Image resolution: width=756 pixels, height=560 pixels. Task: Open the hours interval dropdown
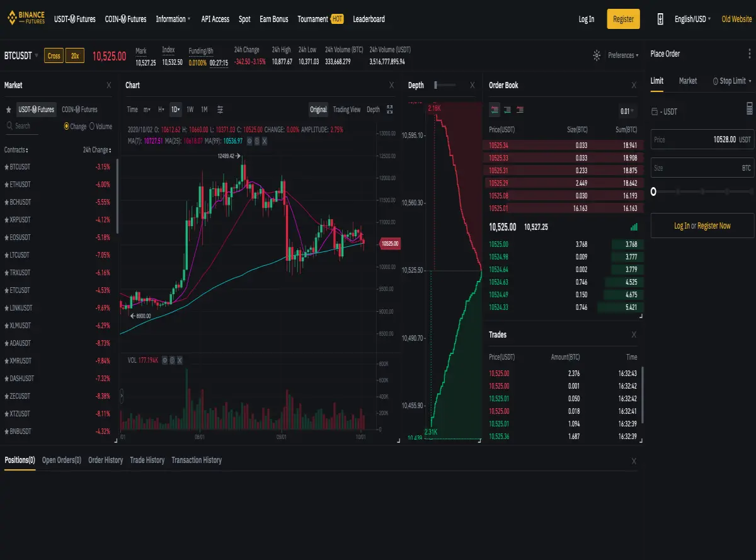click(x=161, y=110)
